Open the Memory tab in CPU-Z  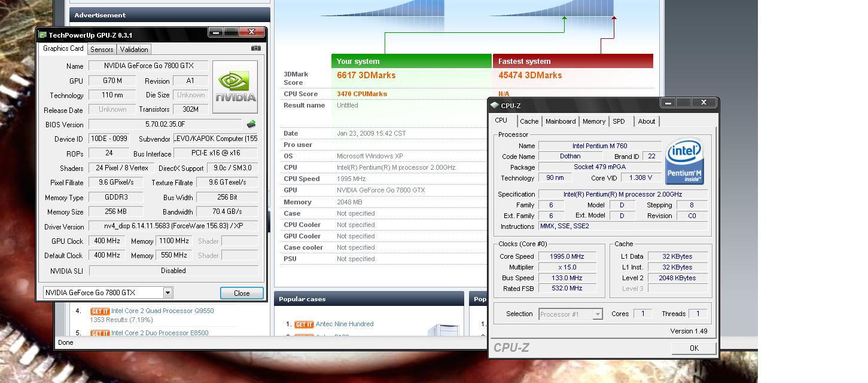(594, 121)
